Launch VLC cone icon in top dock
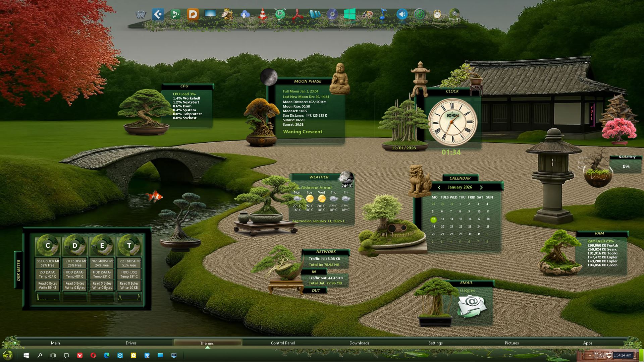644x362 pixels. click(263, 14)
